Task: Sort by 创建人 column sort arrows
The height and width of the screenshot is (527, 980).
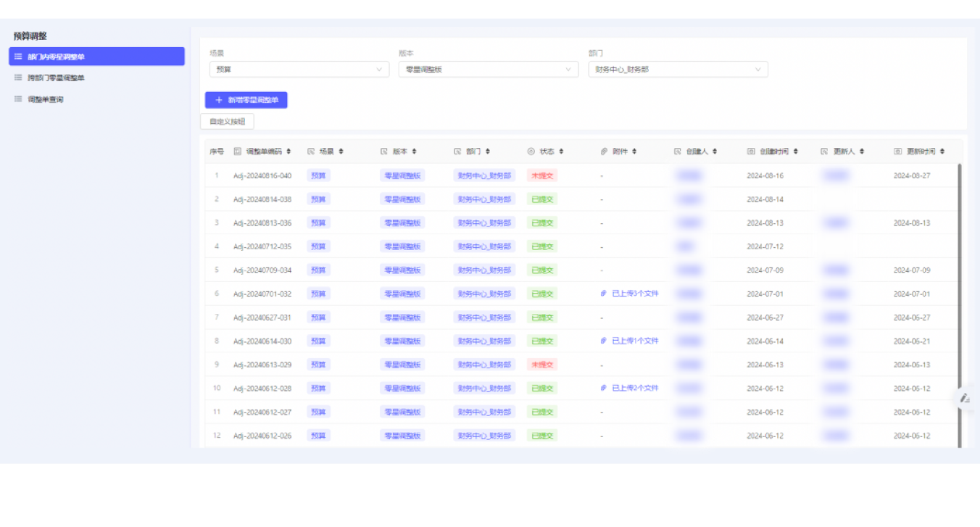Action: tap(715, 152)
